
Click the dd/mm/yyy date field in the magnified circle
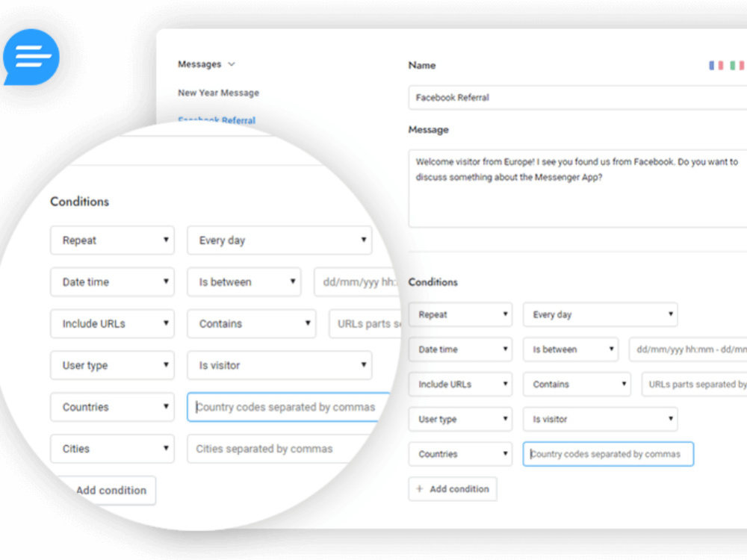[x=357, y=282]
